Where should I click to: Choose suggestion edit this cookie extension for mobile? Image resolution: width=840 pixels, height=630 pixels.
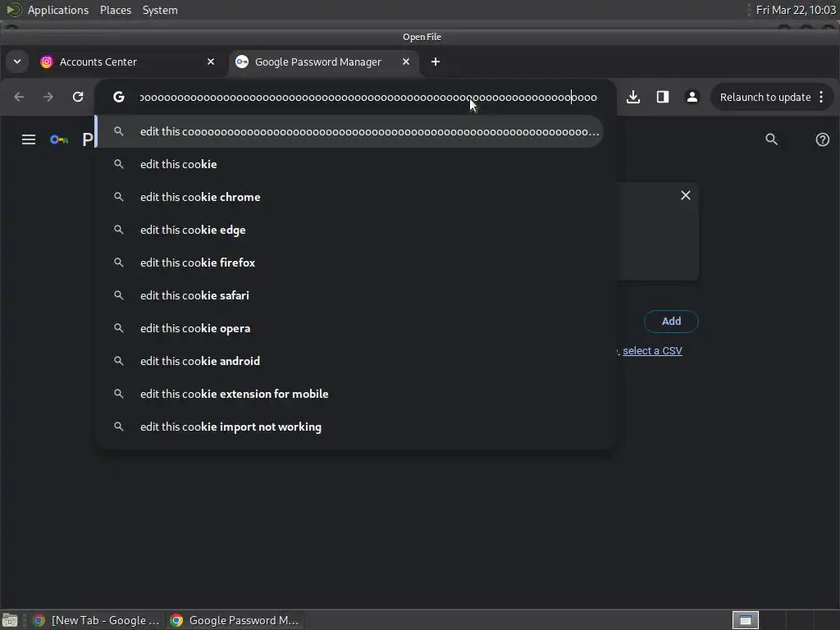pyautogui.click(x=349, y=395)
